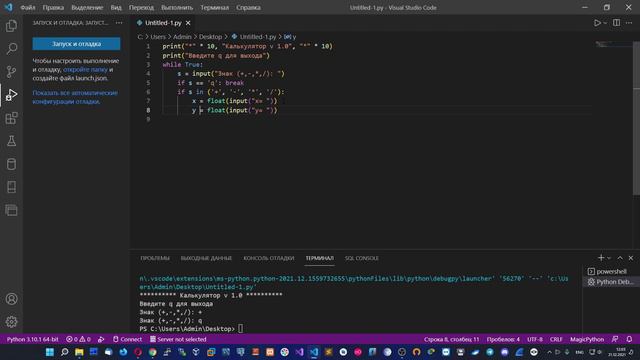This screenshot has width=640, height=360.
Task: Open the Выполнить menu
Action: (177, 7)
